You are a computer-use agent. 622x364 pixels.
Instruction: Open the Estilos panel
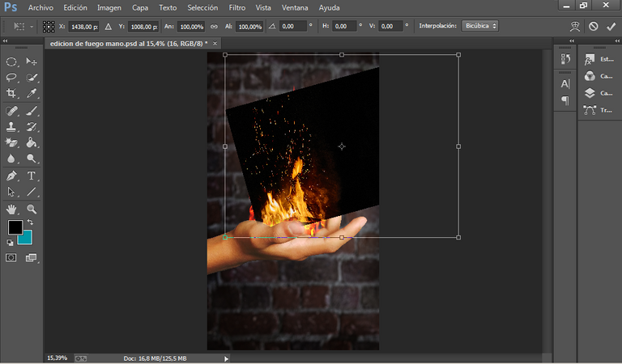coord(599,59)
